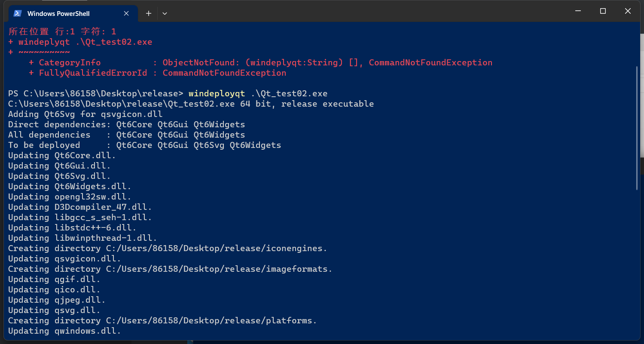Viewport: 644px width, 344px height.
Task: Click the 'To be deployed' output line
Action: pos(144,145)
